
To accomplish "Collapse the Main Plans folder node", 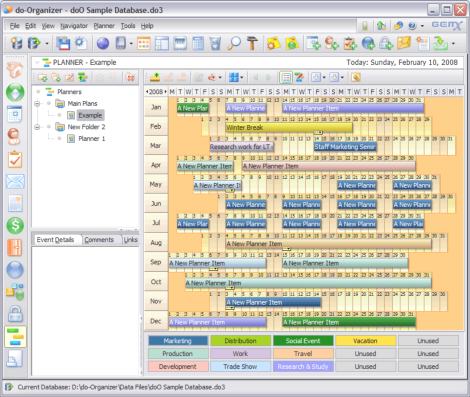I will [37, 104].
